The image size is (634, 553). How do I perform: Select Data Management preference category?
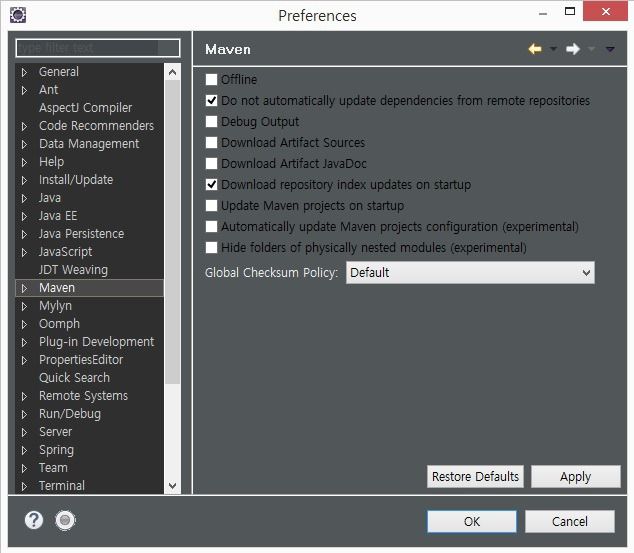[89, 144]
